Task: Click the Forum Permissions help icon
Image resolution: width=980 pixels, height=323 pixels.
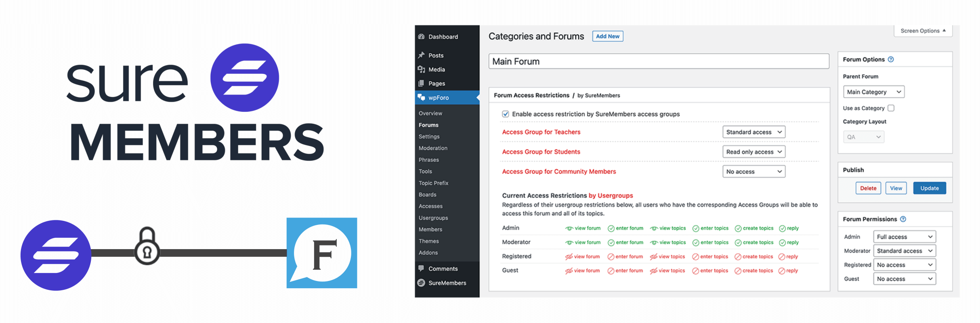Action: coord(903,219)
